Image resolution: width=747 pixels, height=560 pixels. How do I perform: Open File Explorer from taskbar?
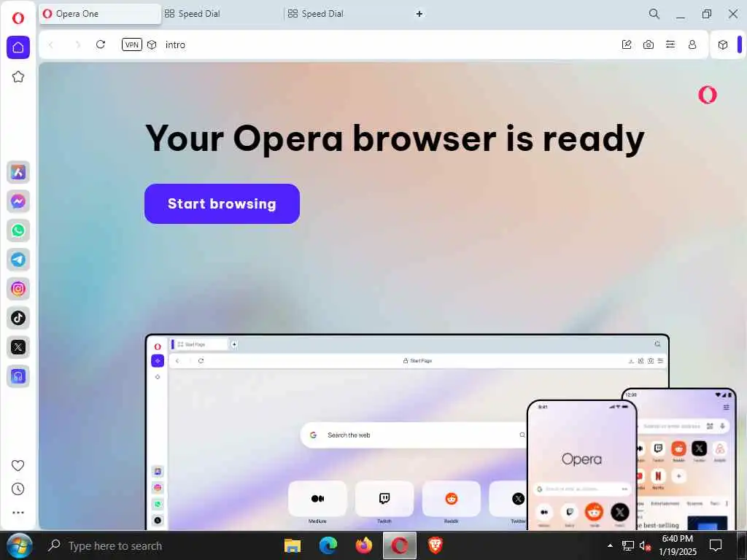point(293,545)
